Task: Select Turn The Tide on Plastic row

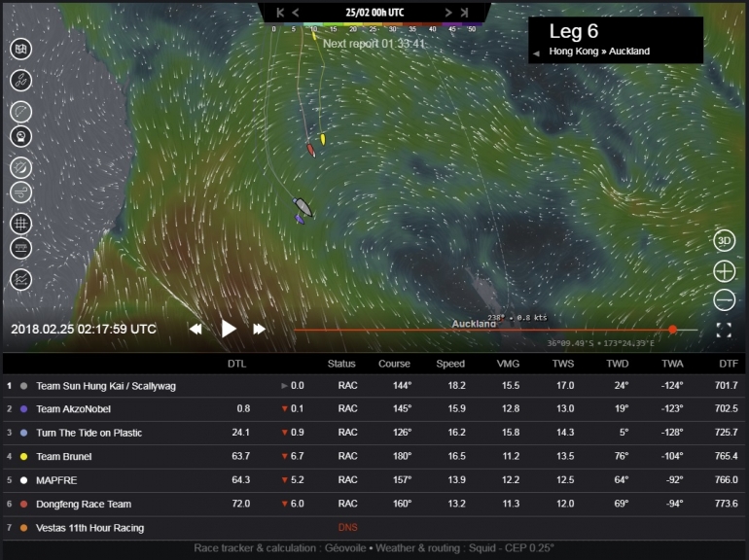Action: (374, 433)
